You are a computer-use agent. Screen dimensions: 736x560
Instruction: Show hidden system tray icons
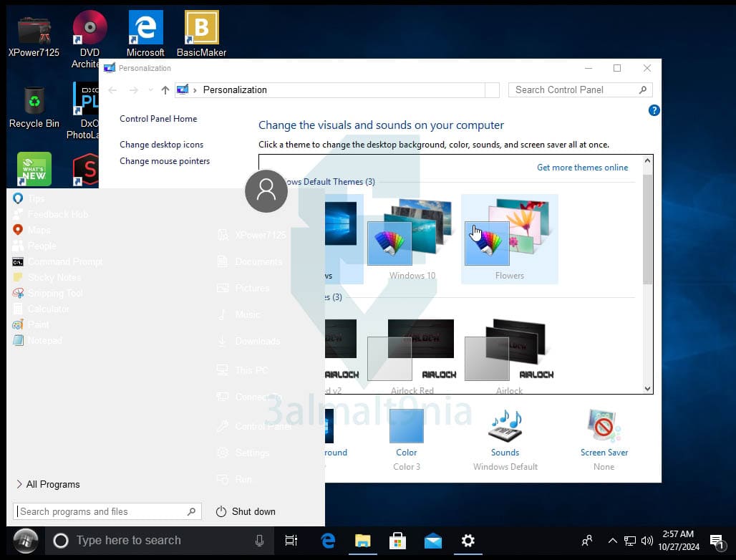click(613, 541)
